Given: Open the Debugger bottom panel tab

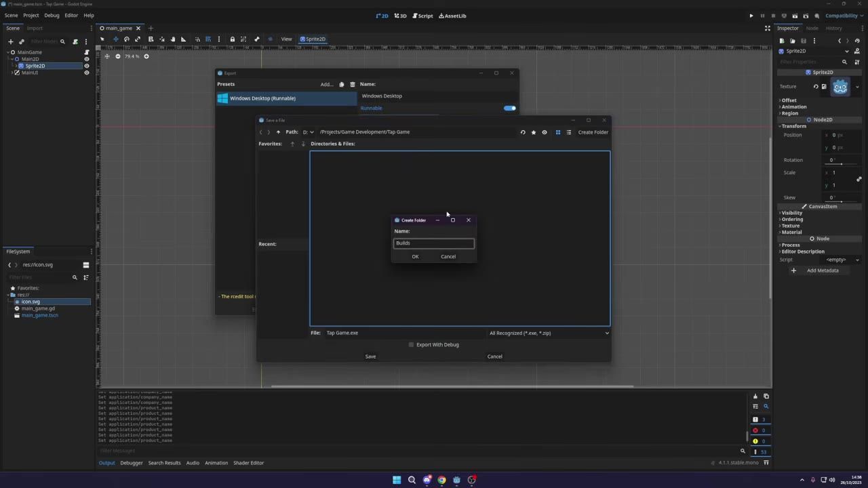Looking at the screenshot, I should 132,463.
